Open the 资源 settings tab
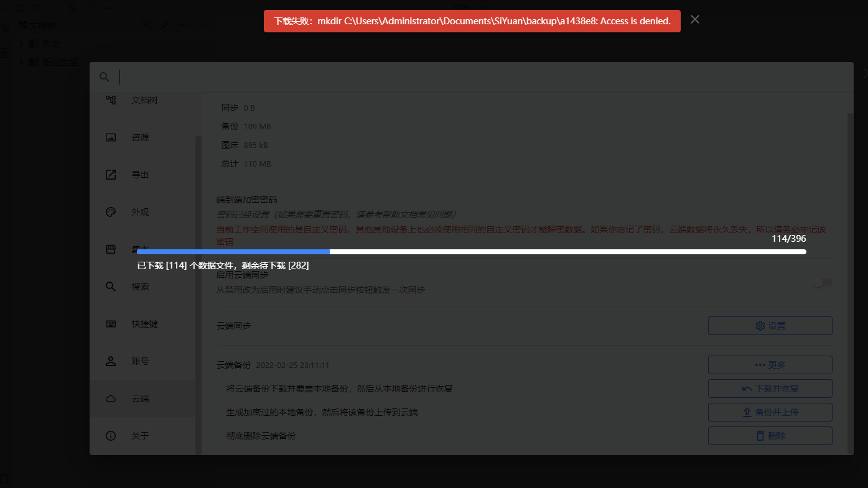The height and width of the screenshot is (488, 868). click(x=142, y=137)
